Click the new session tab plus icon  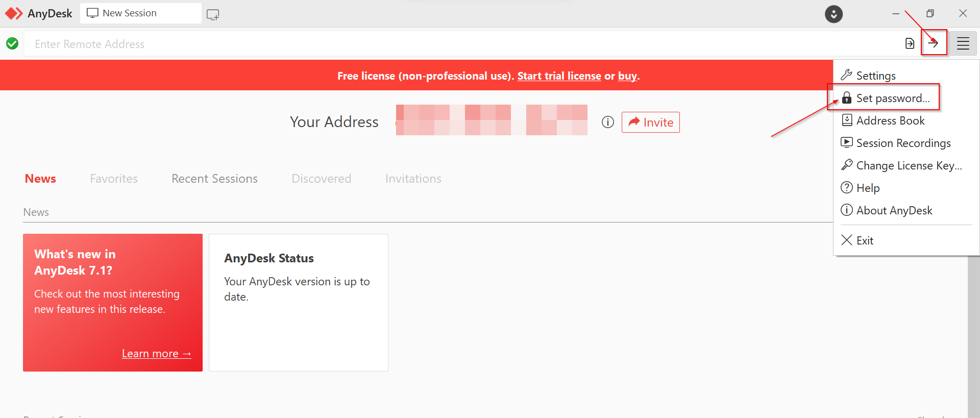pyautogui.click(x=213, y=14)
